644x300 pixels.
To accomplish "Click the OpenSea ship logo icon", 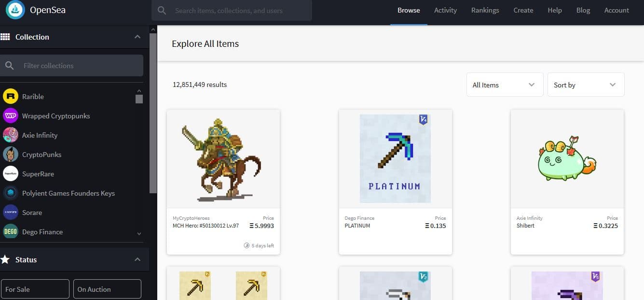I will (15, 10).
